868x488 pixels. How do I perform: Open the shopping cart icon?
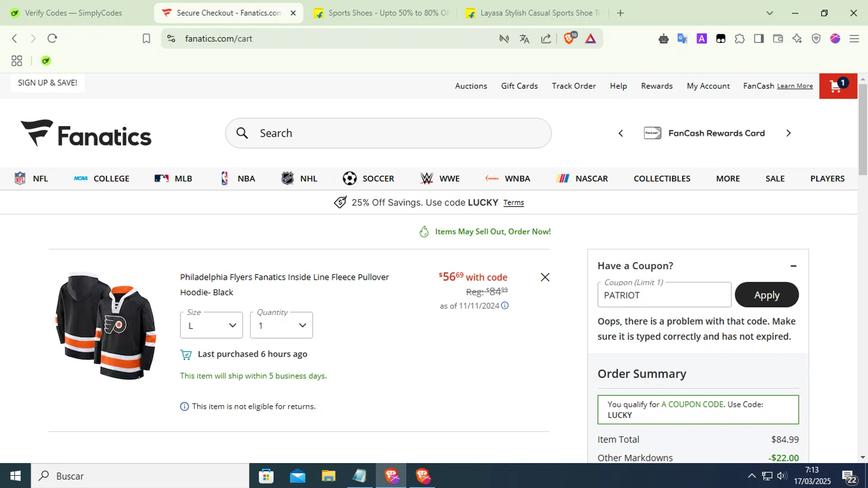pyautogui.click(x=838, y=86)
